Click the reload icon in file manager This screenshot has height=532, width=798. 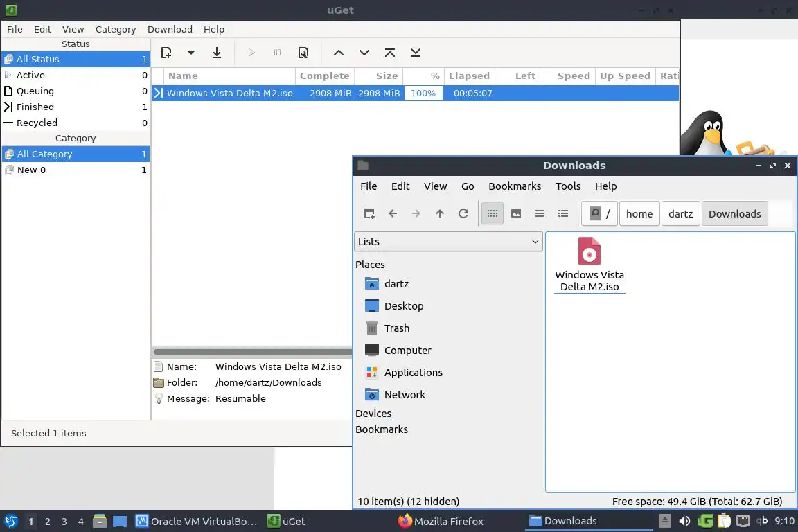pyautogui.click(x=463, y=214)
